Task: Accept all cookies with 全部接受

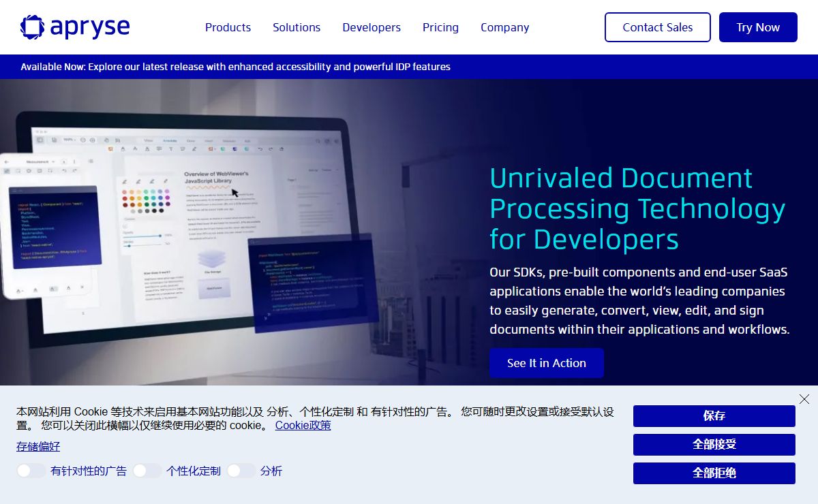Action: (714, 445)
